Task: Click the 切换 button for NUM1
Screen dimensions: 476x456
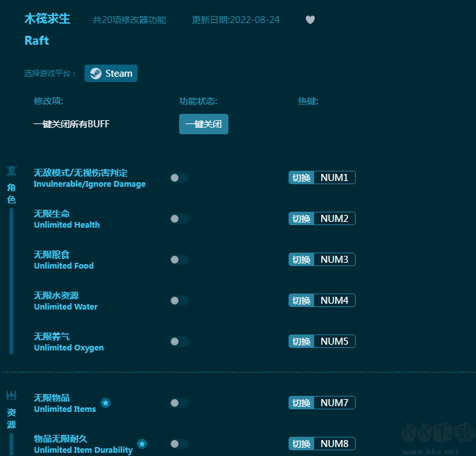Action: click(301, 178)
